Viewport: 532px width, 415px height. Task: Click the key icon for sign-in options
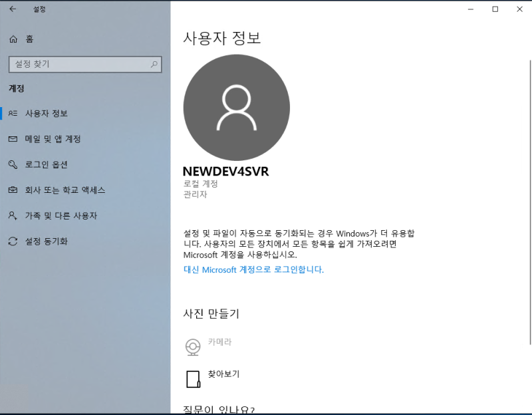[13, 164]
